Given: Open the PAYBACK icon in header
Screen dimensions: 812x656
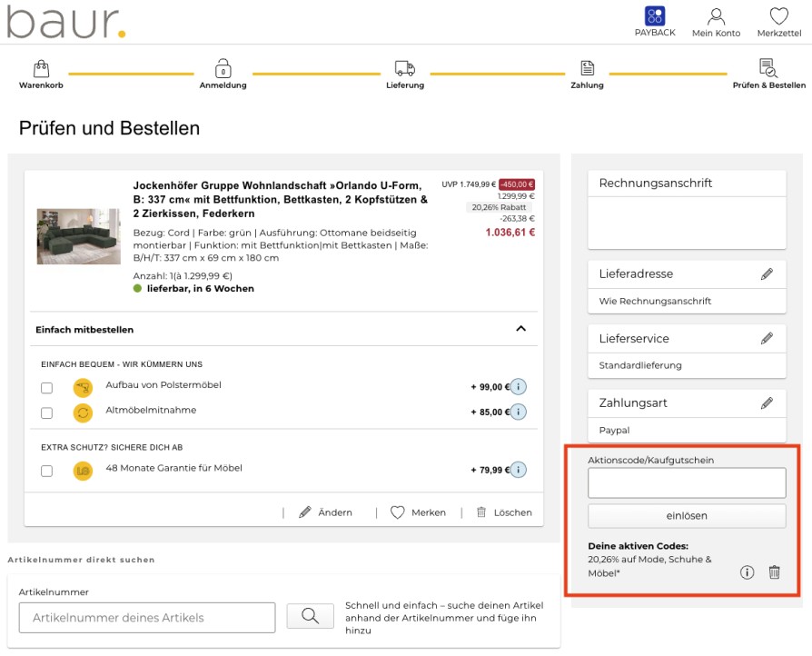Looking at the screenshot, I should pos(654,16).
